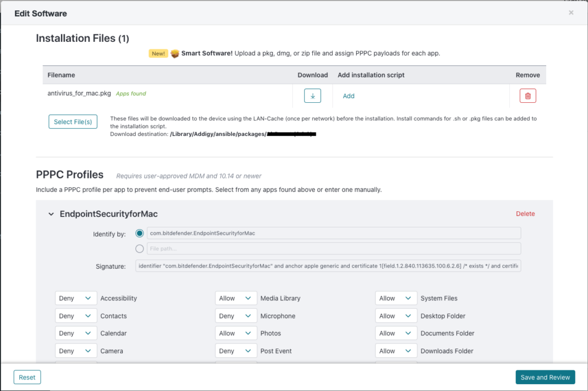
Task: Click the Save and Review button
Action: [544, 377]
